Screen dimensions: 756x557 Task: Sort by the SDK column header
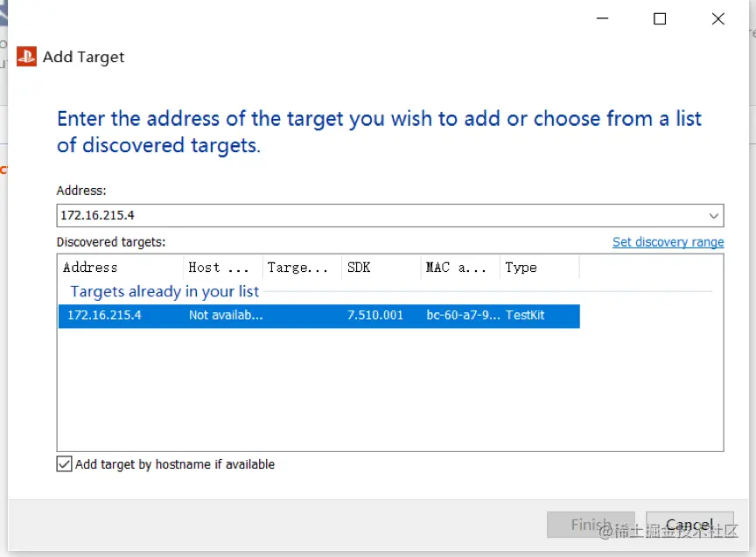pos(381,268)
